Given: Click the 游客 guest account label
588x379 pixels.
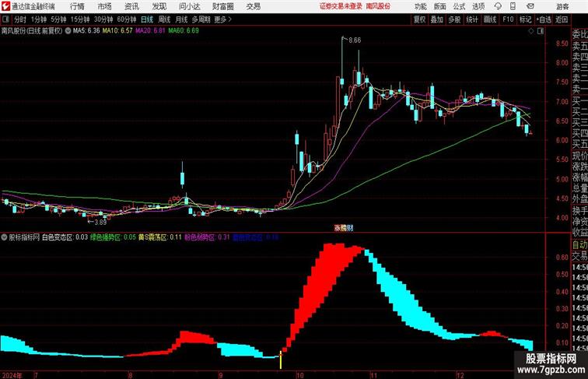Looking at the screenshot, I should pyautogui.click(x=562, y=6).
